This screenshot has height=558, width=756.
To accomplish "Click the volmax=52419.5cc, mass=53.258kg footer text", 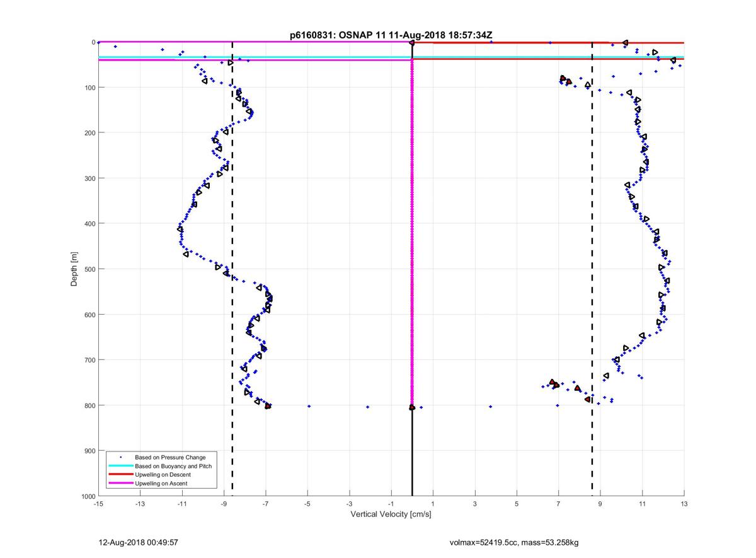I will (x=515, y=542).
